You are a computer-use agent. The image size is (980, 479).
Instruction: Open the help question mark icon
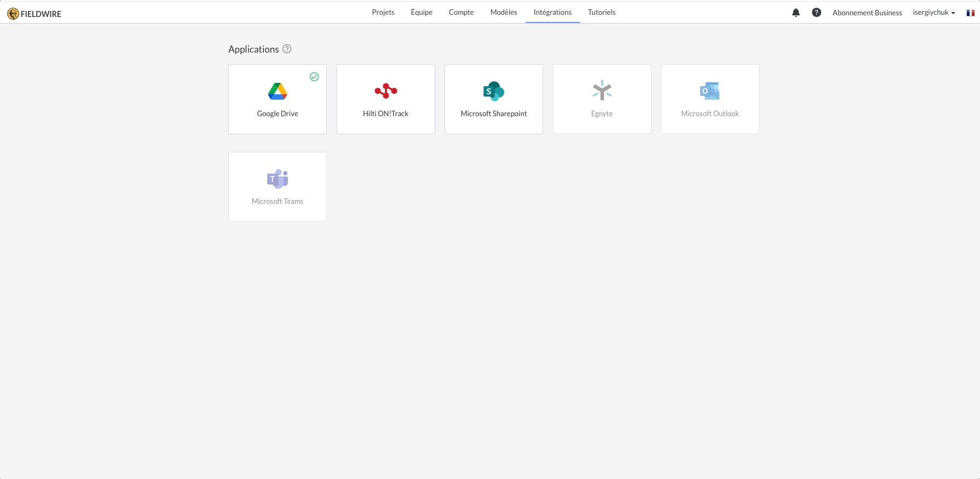click(x=816, y=13)
